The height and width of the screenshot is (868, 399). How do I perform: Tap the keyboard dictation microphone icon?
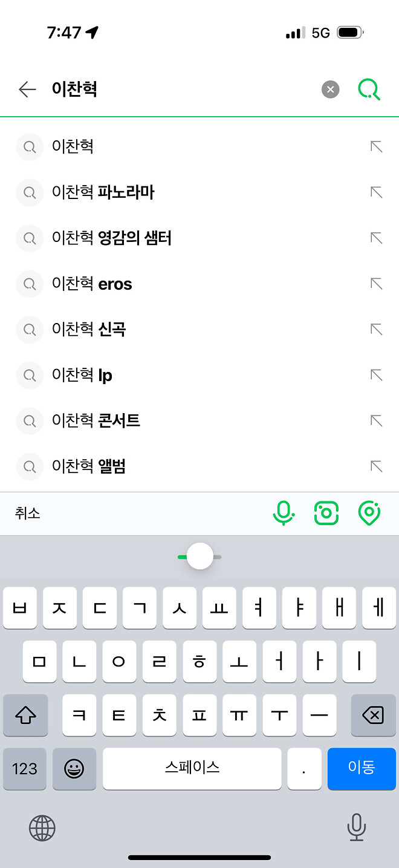[x=357, y=828]
